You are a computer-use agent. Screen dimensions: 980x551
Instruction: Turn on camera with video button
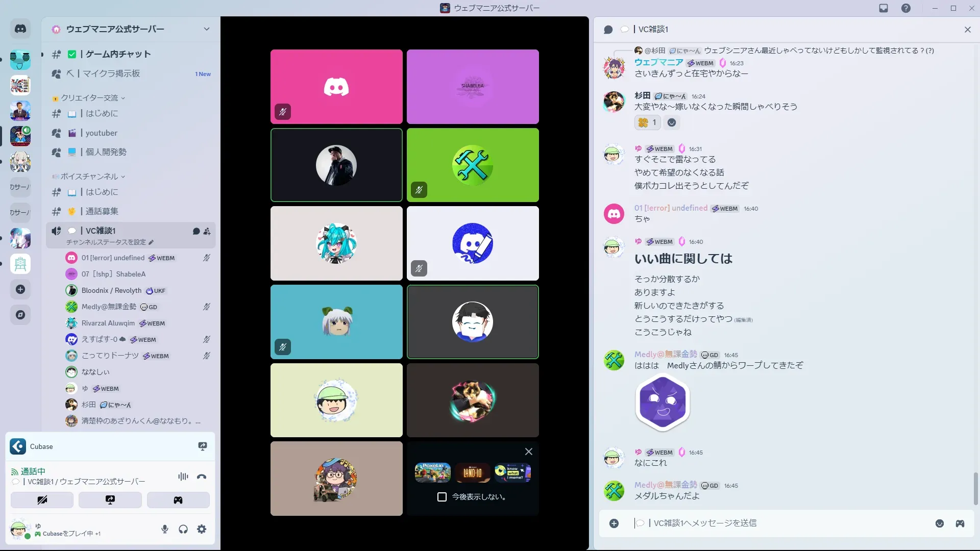coord(42,500)
